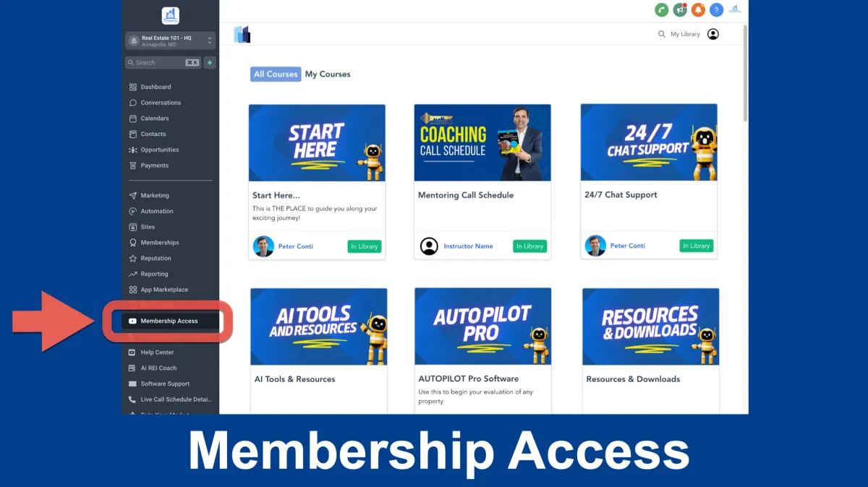The height and width of the screenshot is (487, 868).
Task: Open Membership Access in the sidebar
Action: tap(170, 321)
